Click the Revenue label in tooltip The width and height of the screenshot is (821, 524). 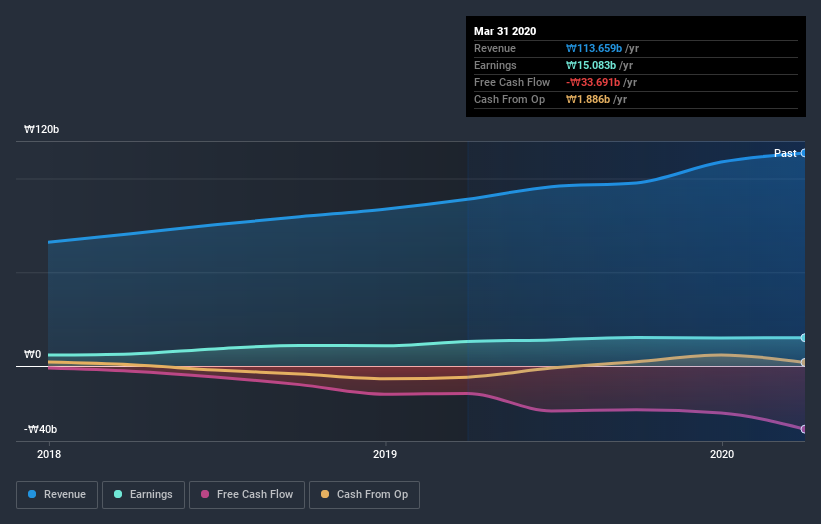point(495,48)
